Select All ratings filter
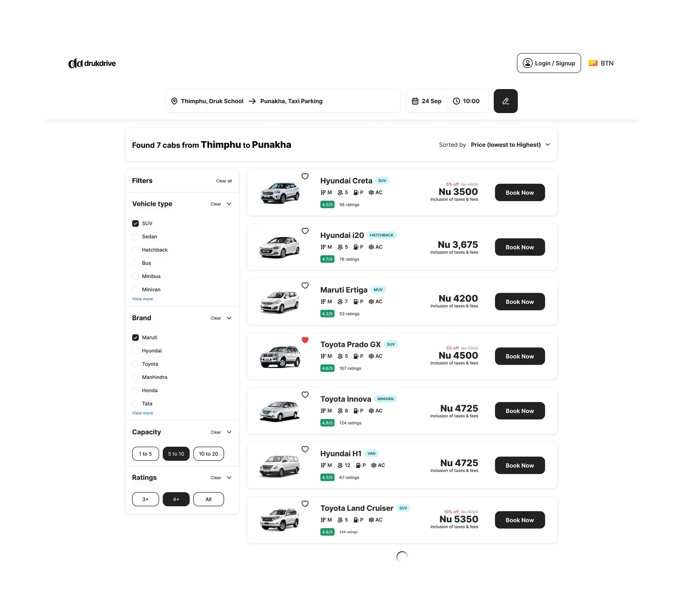683x616 pixels. click(x=208, y=499)
